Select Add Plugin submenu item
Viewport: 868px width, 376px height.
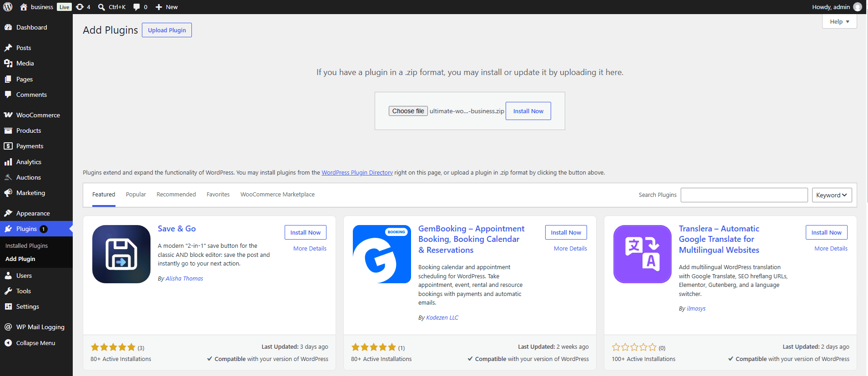(20, 259)
